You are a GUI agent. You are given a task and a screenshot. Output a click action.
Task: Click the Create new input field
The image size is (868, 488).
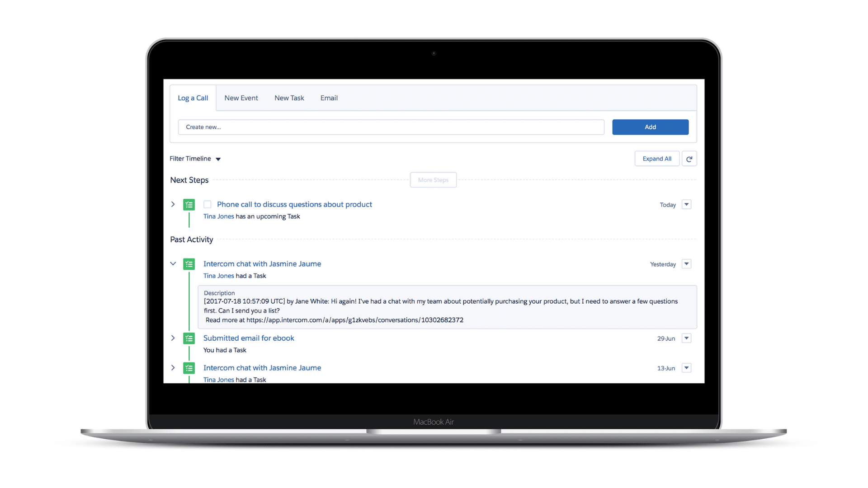tap(391, 127)
